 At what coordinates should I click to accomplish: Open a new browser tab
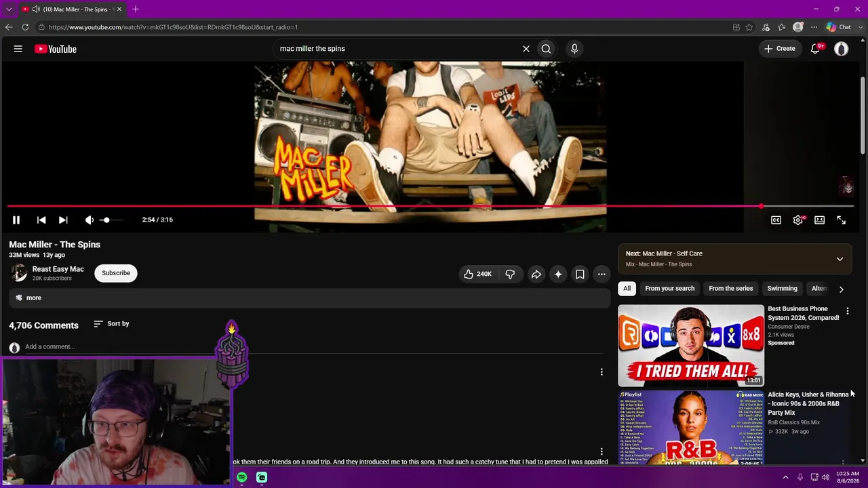tap(136, 9)
